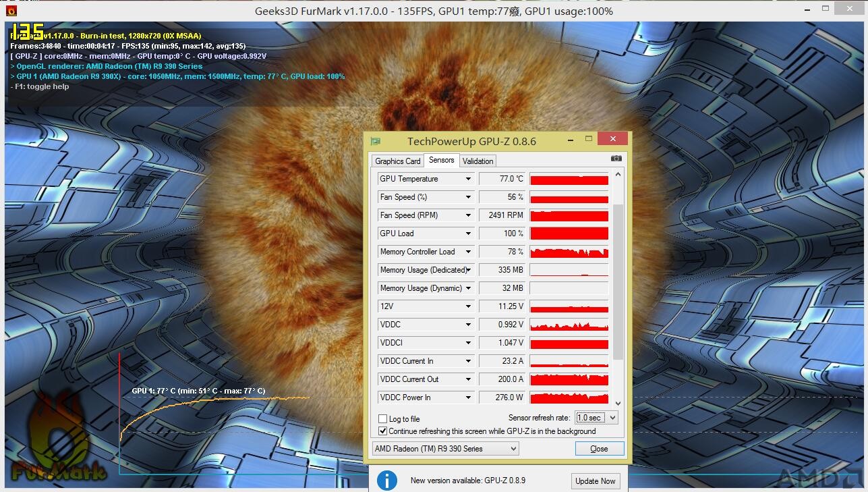
Task: Open the Validation tab
Action: coord(478,161)
